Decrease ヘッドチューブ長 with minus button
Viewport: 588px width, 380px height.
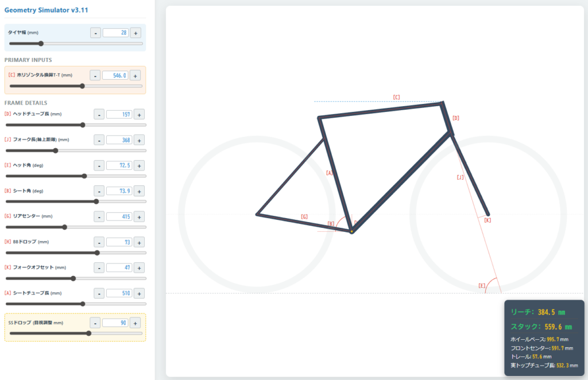99,114
